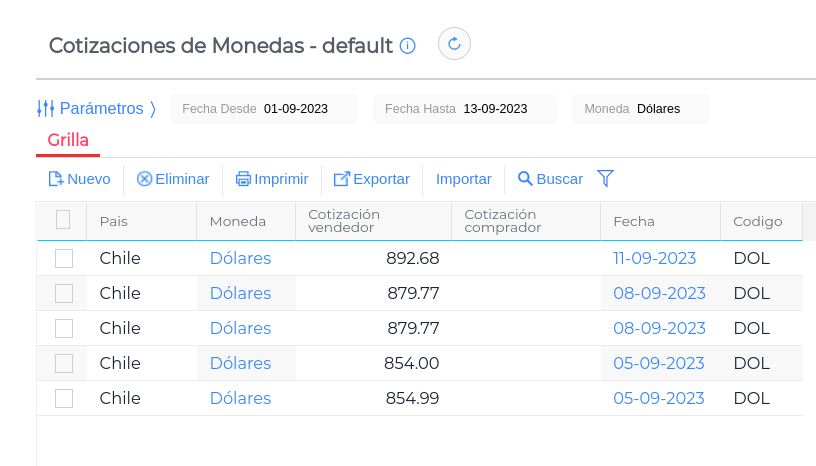Switch to the Grilla tab

tap(68, 140)
